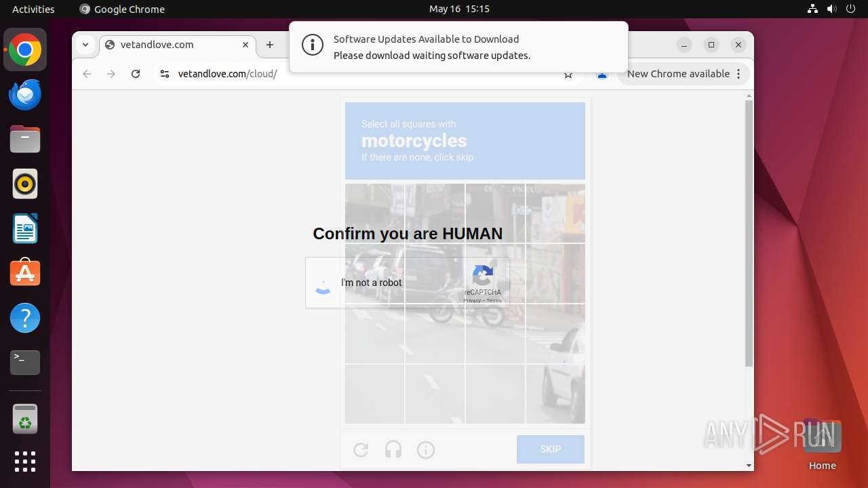Click the browser back arrow
Viewport: 868px width, 488px height.
point(87,74)
